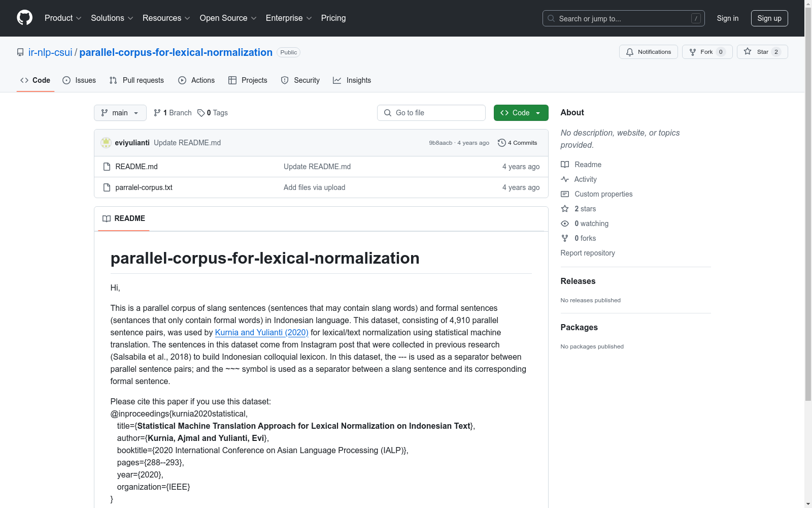Open the 0 Tags link
812x508 pixels.
pos(213,113)
